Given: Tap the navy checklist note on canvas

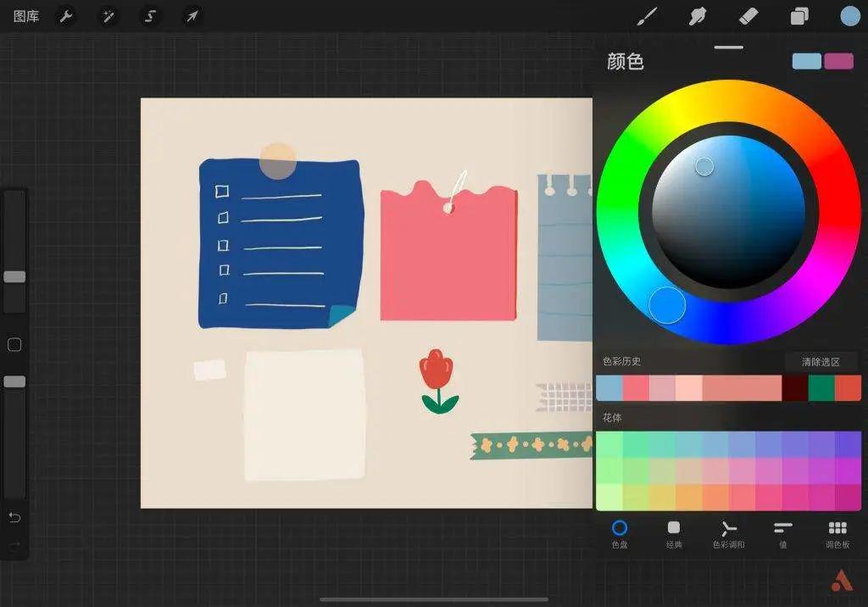Looking at the screenshot, I should 280,243.
